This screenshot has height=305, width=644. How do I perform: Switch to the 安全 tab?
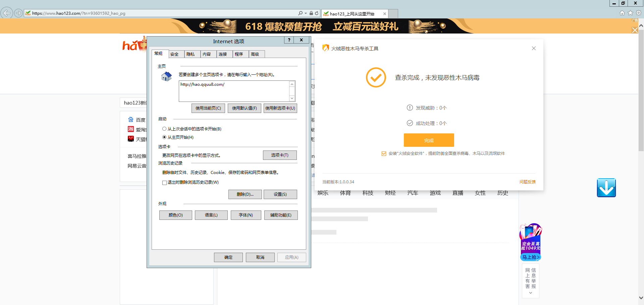point(174,54)
